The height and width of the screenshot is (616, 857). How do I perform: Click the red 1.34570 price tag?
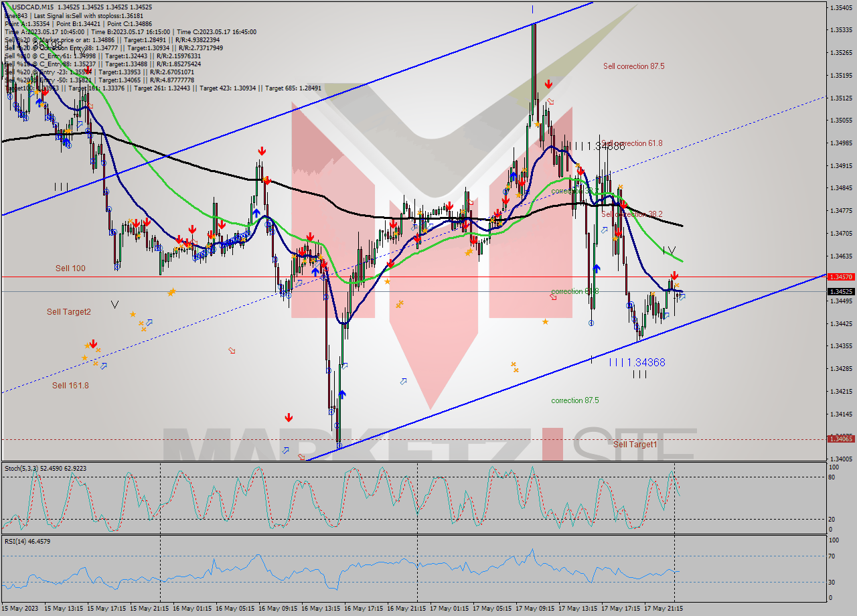pyautogui.click(x=840, y=277)
